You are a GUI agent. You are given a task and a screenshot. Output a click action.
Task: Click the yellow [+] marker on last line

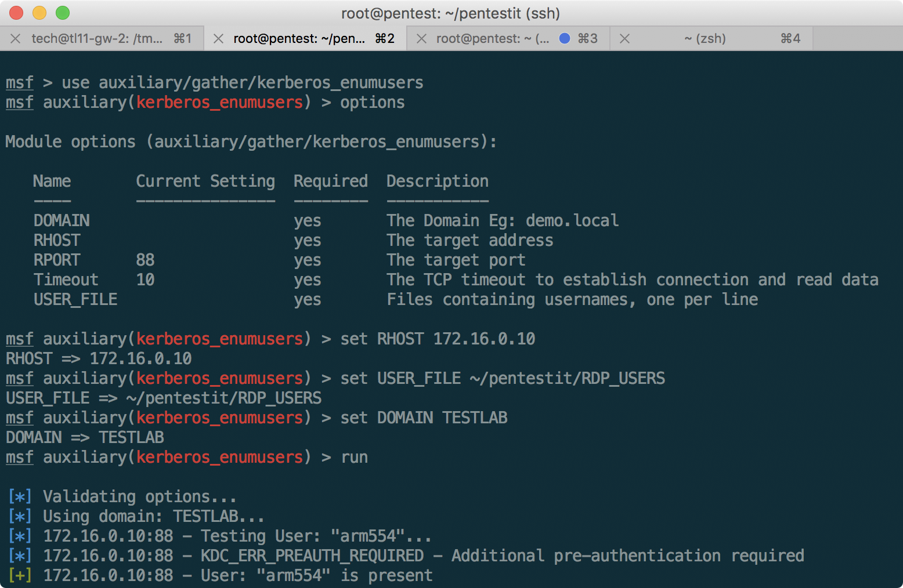tap(20, 576)
